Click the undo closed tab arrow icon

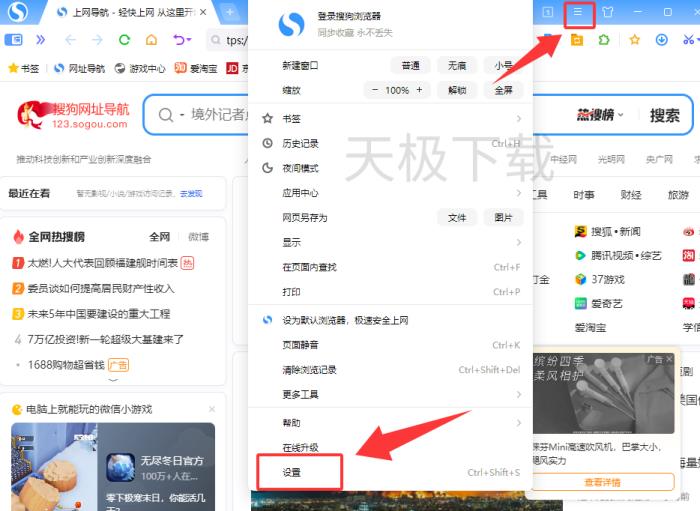[179, 40]
